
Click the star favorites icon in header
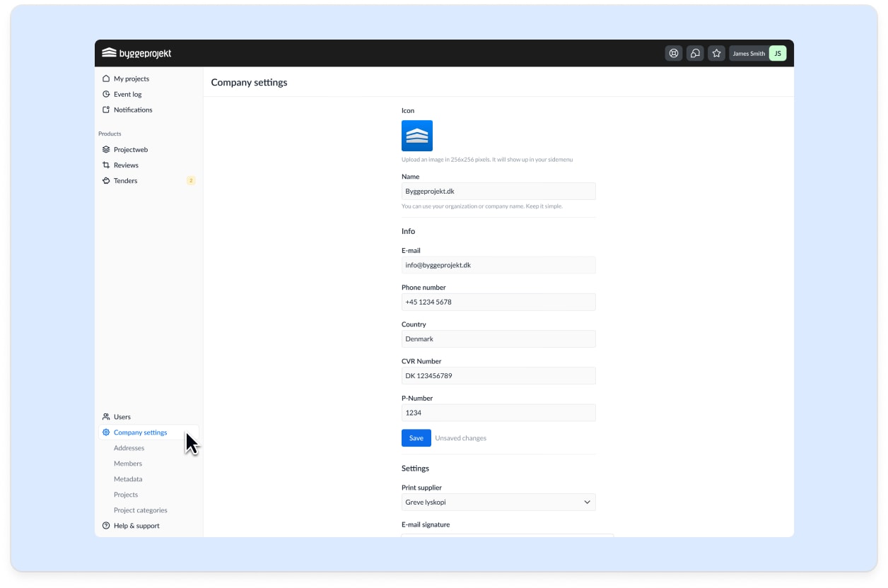[716, 53]
